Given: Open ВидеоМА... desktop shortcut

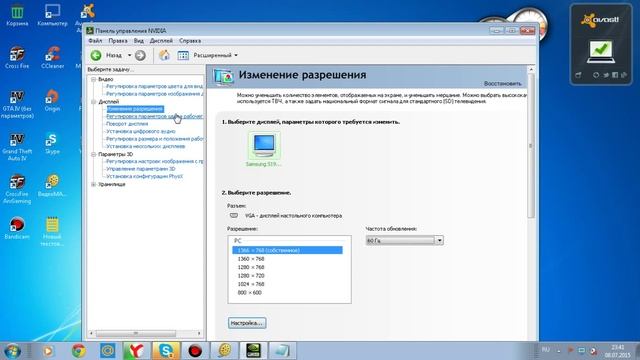Looking at the screenshot, I should (x=52, y=186).
